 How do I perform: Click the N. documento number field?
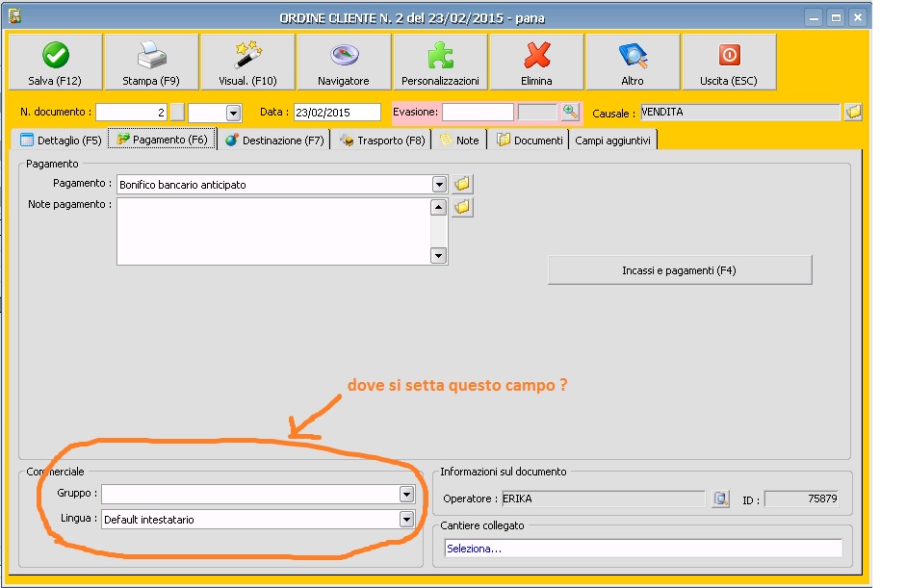pyautogui.click(x=131, y=112)
